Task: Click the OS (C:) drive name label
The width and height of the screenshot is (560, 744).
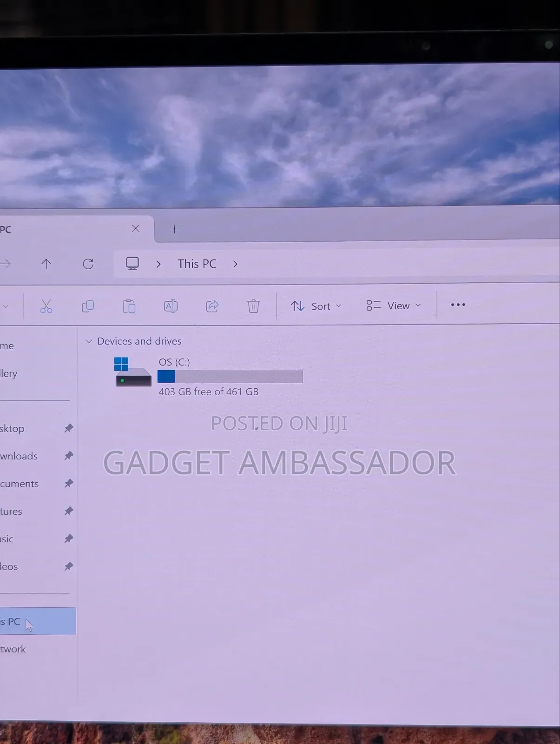Action: (174, 362)
